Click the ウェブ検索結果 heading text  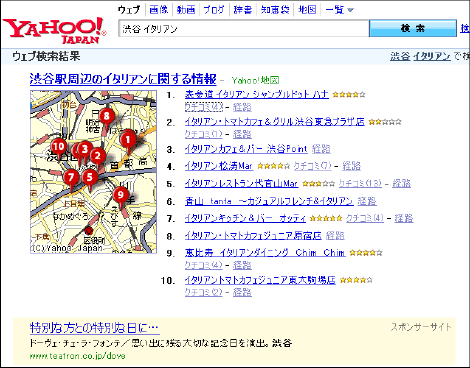46,56
